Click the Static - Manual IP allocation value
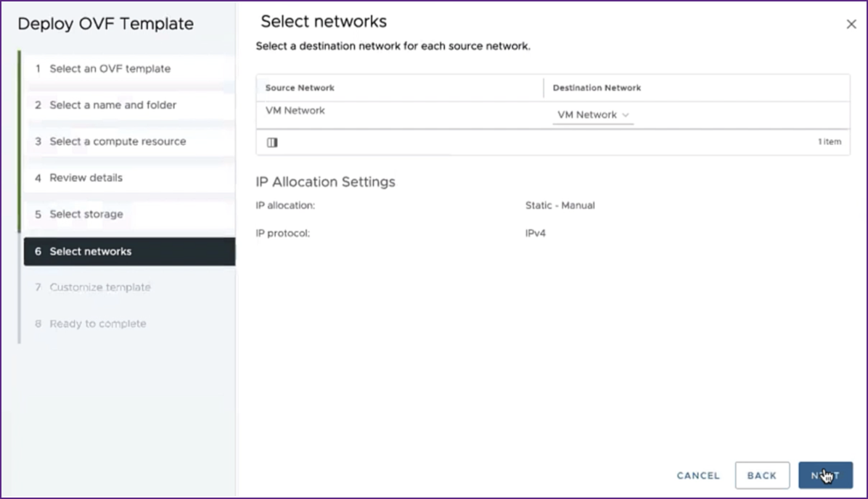This screenshot has height=499, width=868. [x=560, y=205]
